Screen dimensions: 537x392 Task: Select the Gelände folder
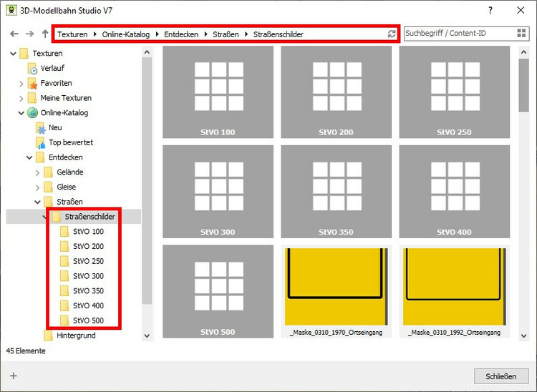[x=64, y=172]
